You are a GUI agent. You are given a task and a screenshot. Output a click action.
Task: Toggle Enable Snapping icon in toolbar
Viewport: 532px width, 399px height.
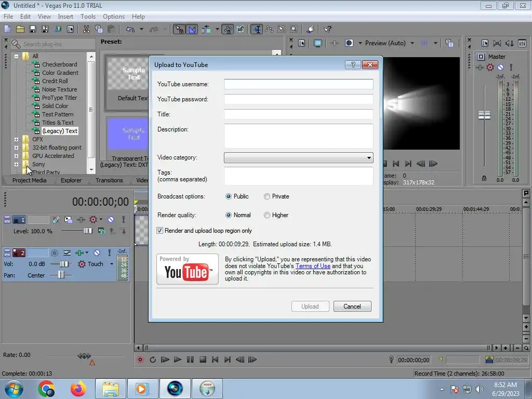179,30
